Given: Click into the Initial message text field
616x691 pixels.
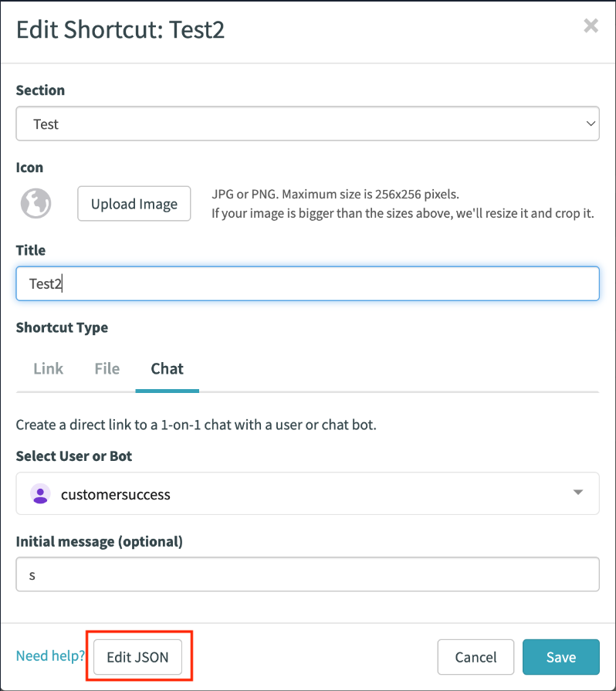Looking at the screenshot, I should 307,574.
